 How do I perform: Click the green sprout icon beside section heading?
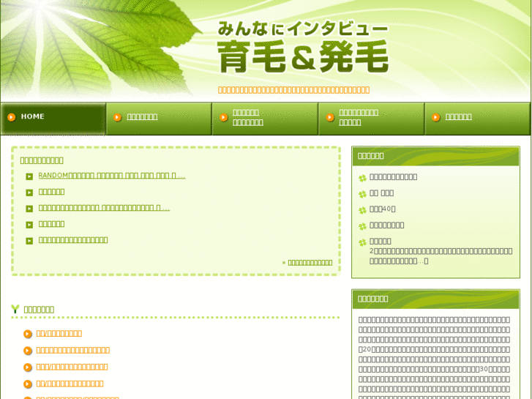[15, 309]
